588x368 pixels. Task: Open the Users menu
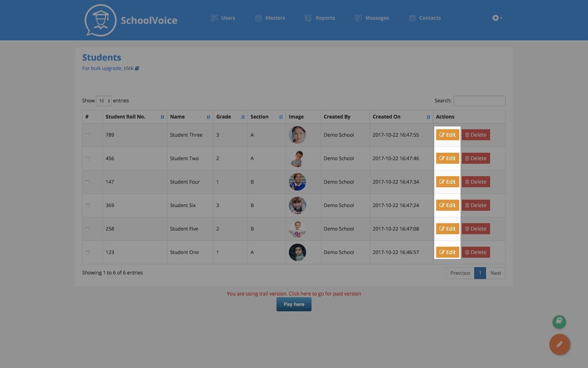pyautogui.click(x=223, y=18)
